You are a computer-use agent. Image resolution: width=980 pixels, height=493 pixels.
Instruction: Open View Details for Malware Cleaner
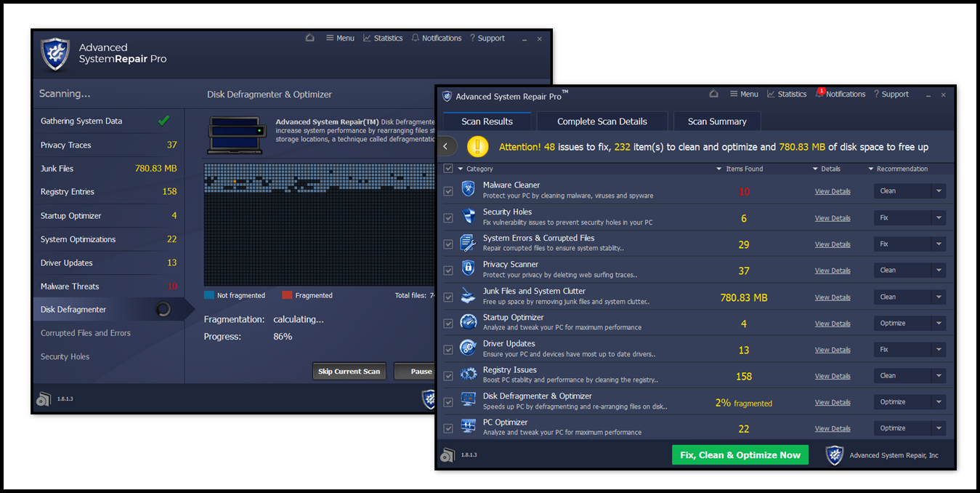tap(833, 192)
